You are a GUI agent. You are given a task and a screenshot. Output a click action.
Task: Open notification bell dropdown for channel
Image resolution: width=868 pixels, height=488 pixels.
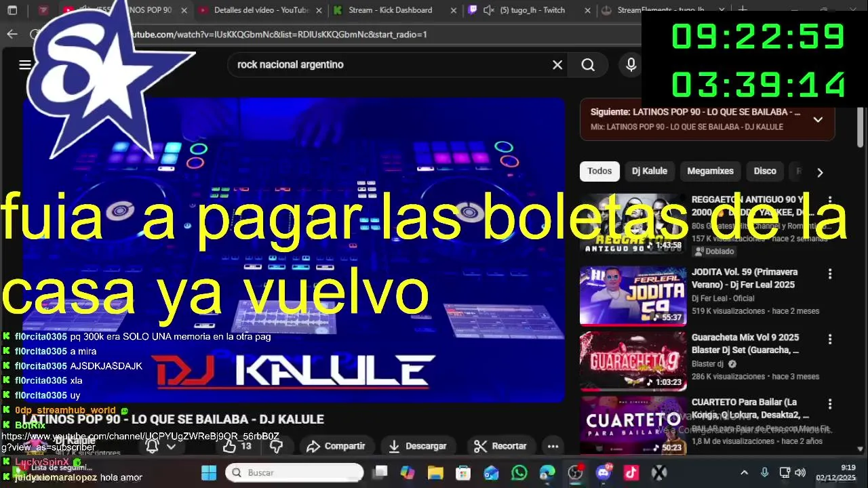click(x=161, y=446)
